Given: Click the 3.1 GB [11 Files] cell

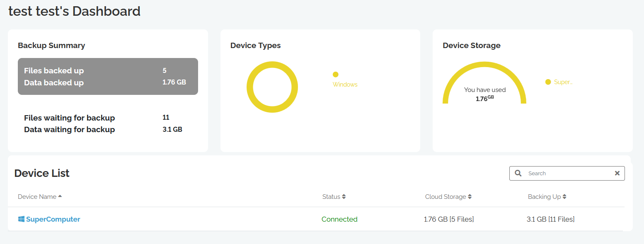Looking at the screenshot, I should [551, 219].
